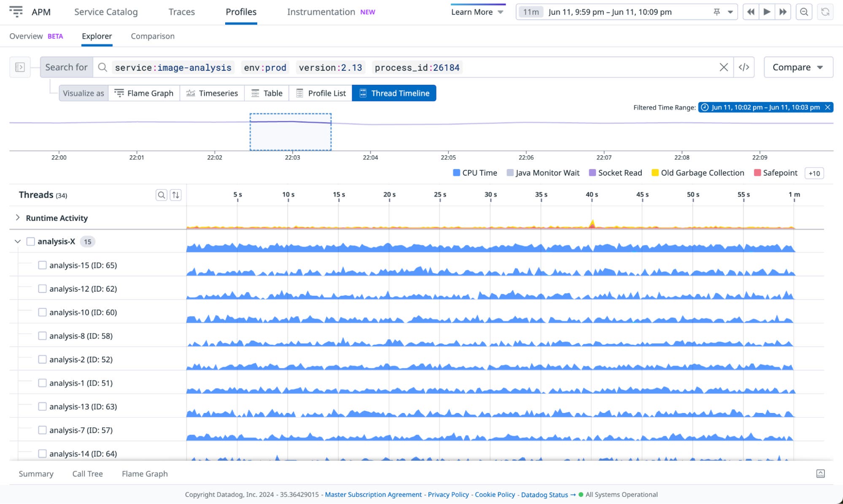Enable the analysis-7 thread checkbox
This screenshot has width=843, height=504.
point(43,430)
